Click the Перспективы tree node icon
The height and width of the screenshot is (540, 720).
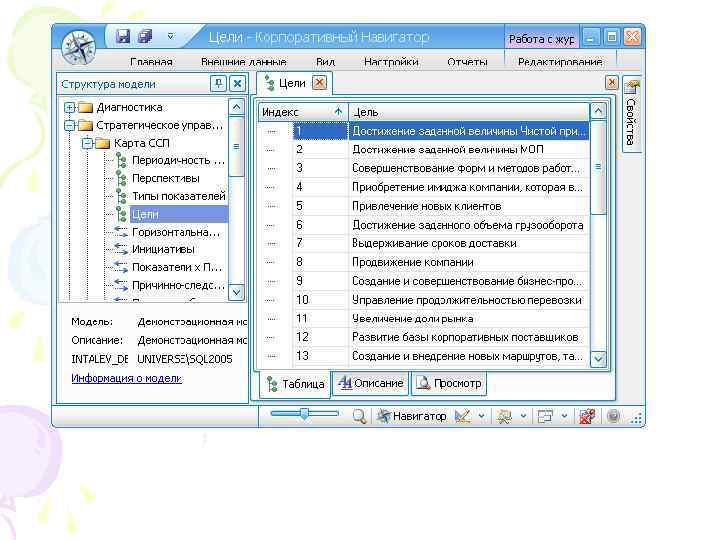click(121, 178)
